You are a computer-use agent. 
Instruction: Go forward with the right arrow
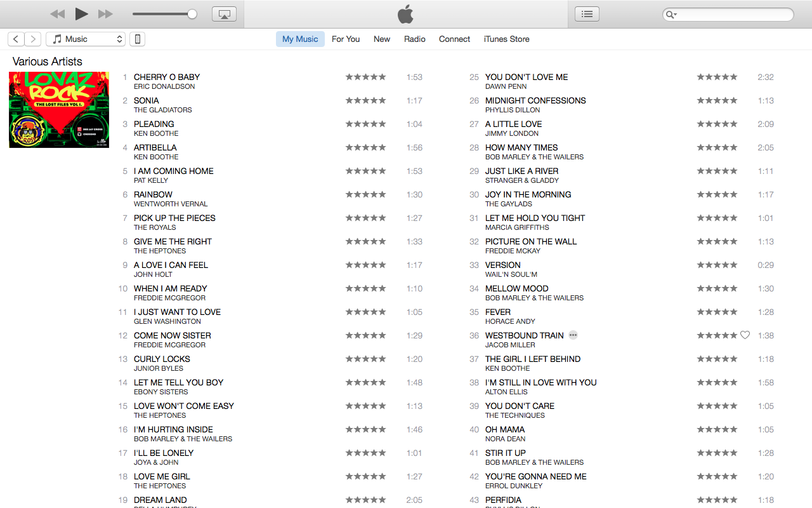point(33,39)
